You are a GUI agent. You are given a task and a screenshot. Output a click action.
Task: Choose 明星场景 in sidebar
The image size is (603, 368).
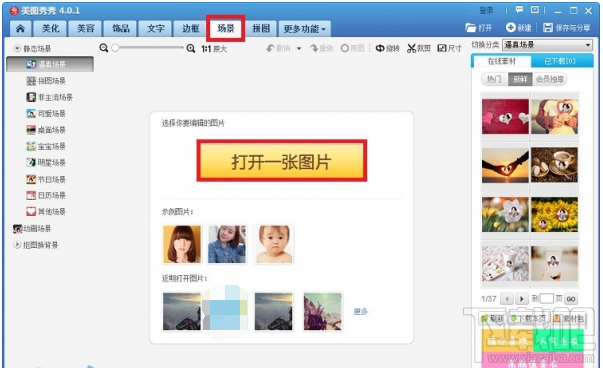(46, 163)
